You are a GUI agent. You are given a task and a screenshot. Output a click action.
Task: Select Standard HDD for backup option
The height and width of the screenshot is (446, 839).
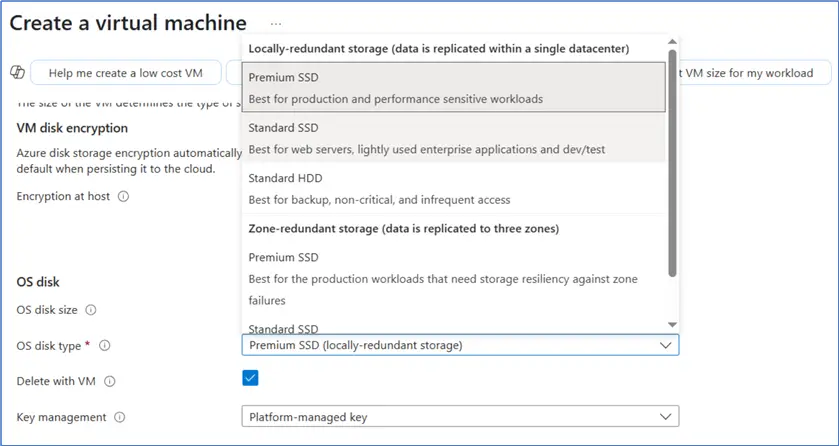(x=453, y=190)
